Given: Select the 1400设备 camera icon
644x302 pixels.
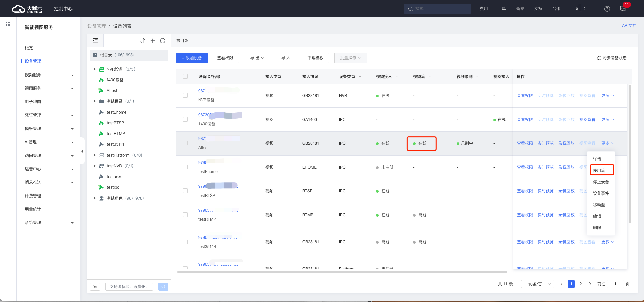Looking at the screenshot, I should pos(101,80).
